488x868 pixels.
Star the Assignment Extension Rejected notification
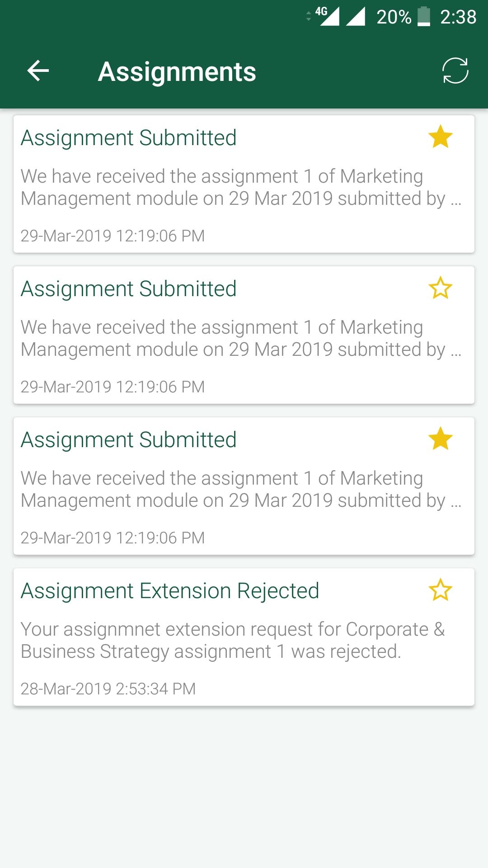pos(440,590)
